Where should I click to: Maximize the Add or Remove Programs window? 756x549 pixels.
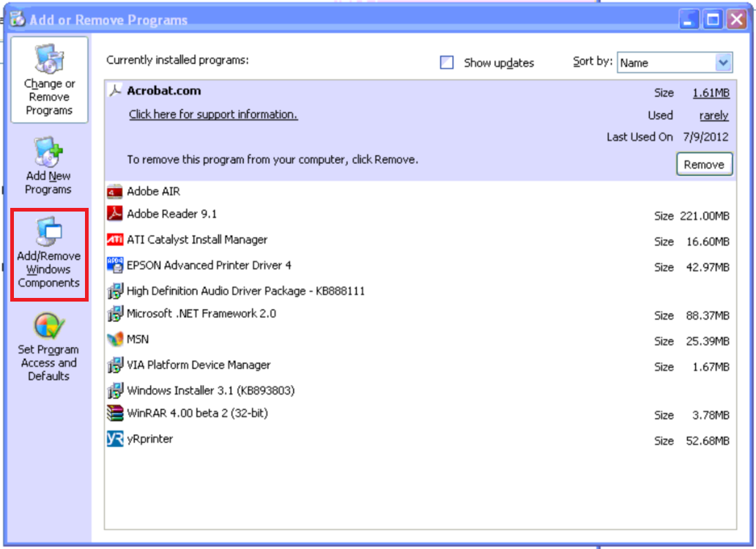(x=713, y=20)
